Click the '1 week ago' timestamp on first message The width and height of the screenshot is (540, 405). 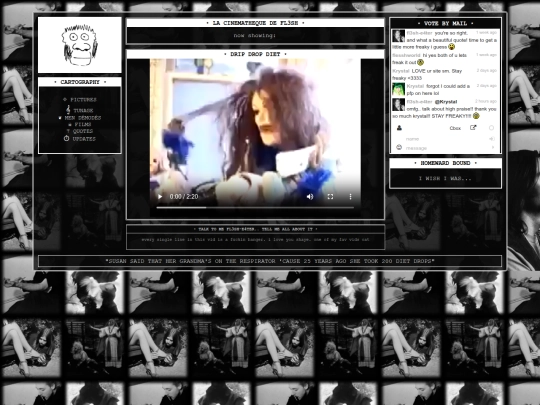486,32
